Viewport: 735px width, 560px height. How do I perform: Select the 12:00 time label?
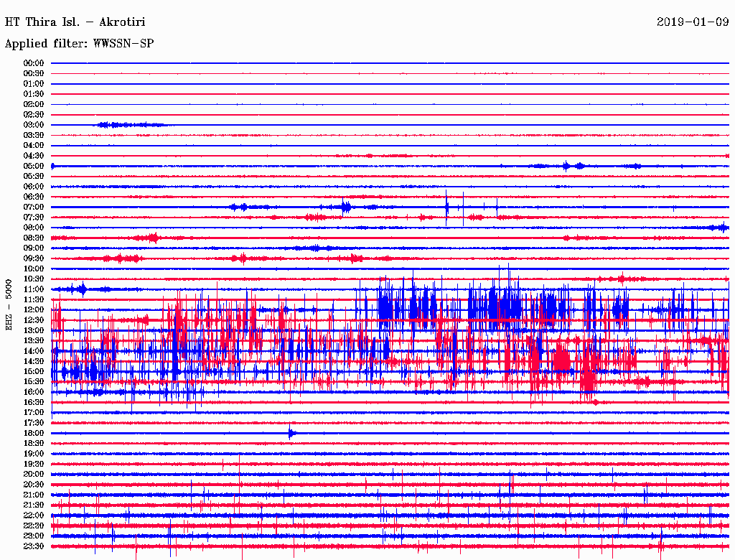tap(33, 309)
